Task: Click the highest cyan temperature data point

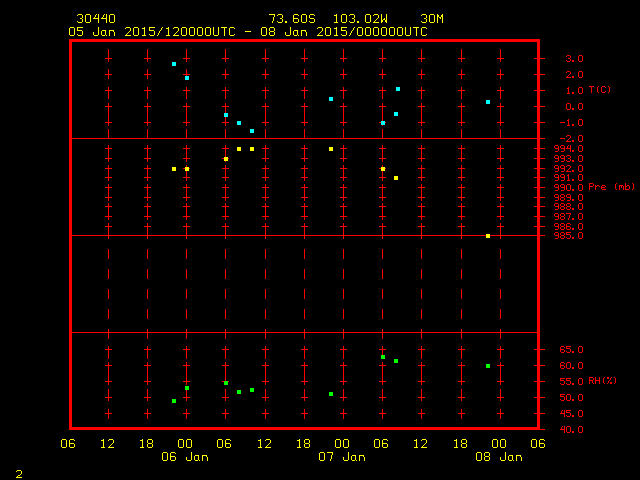Action: point(174,64)
